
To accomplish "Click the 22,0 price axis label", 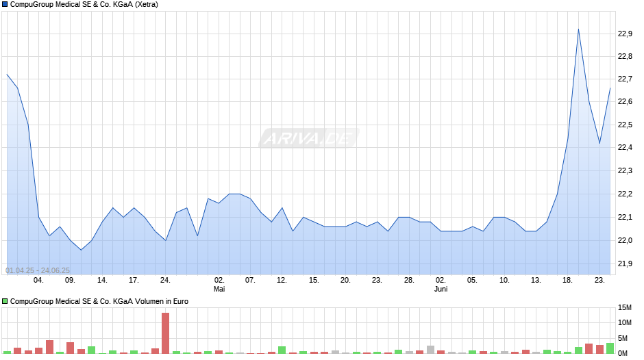I will pyautogui.click(x=625, y=240).
